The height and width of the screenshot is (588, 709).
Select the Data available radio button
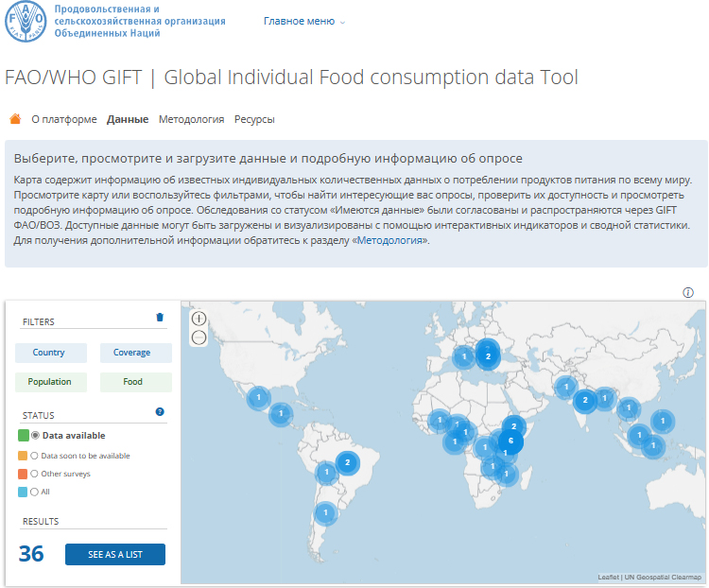[36, 436]
